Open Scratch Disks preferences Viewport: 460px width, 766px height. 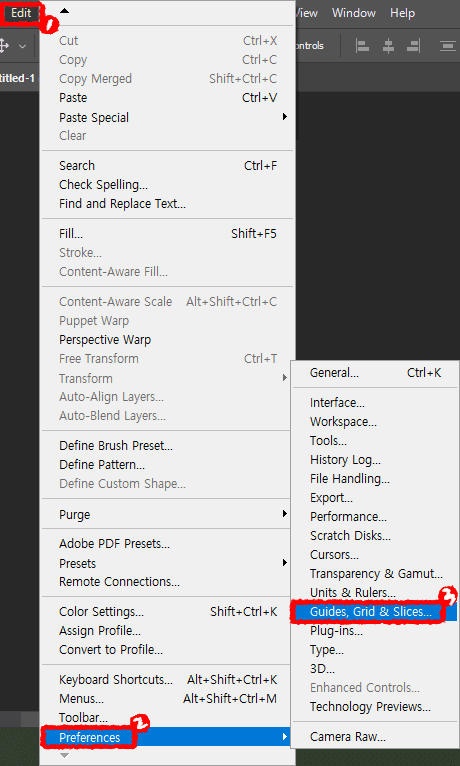tap(375, 536)
